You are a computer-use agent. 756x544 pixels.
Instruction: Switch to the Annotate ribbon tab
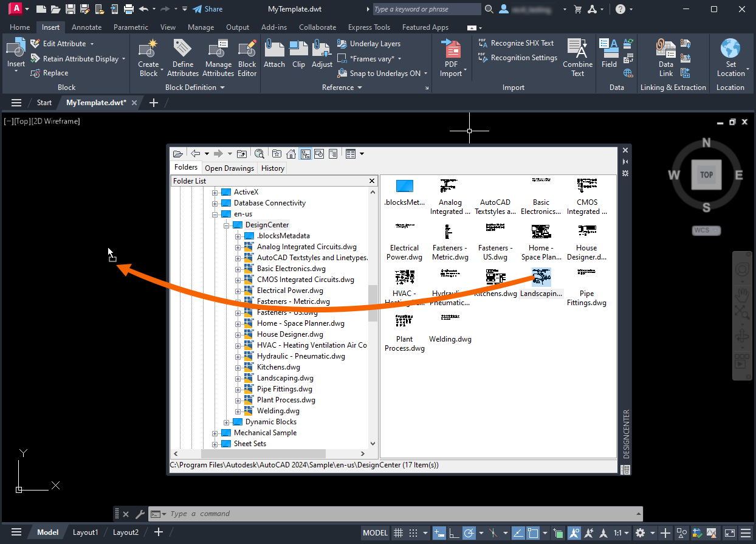coord(86,27)
